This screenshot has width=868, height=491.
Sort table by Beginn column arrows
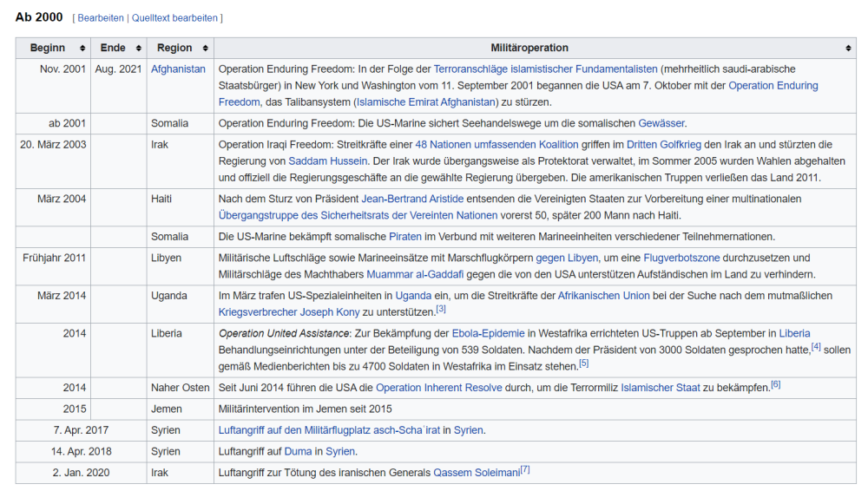tap(82, 49)
